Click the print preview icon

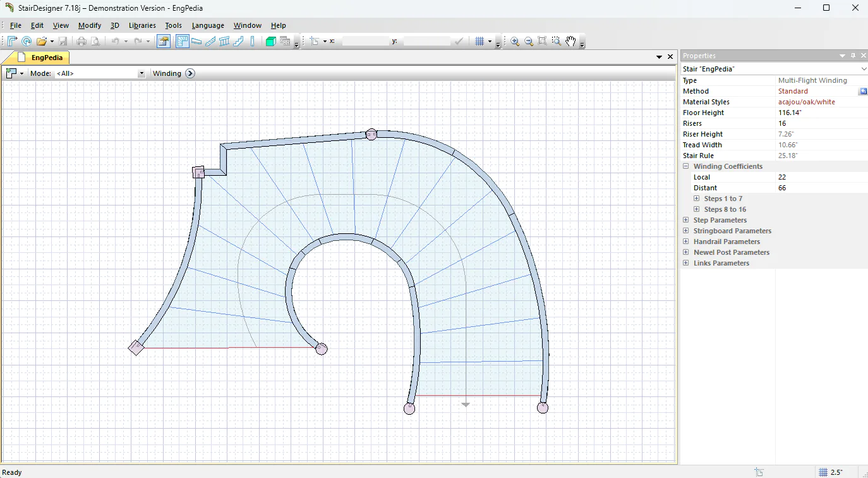pos(95,41)
